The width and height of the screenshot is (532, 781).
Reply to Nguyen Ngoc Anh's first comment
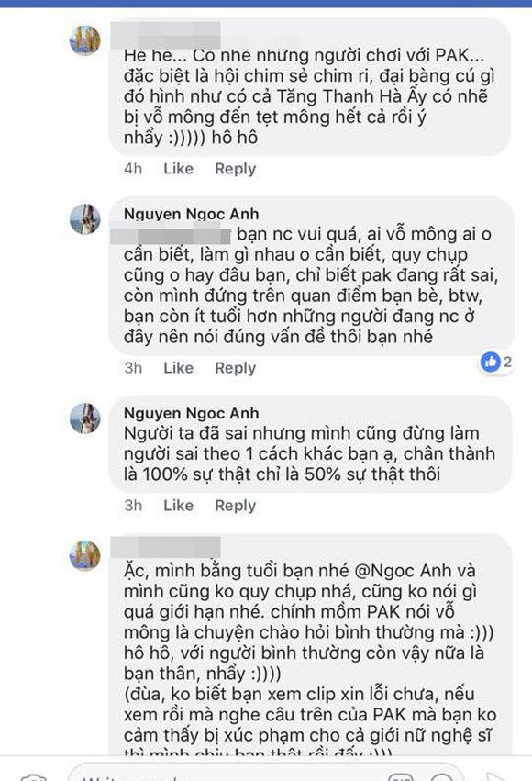point(236,368)
